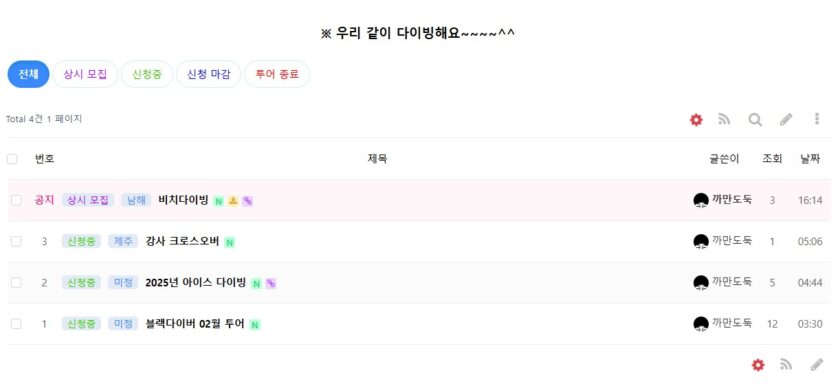Click bottom red settings gear icon
Image resolution: width=840 pixels, height=388 pixels.
(x=758, y=365)
